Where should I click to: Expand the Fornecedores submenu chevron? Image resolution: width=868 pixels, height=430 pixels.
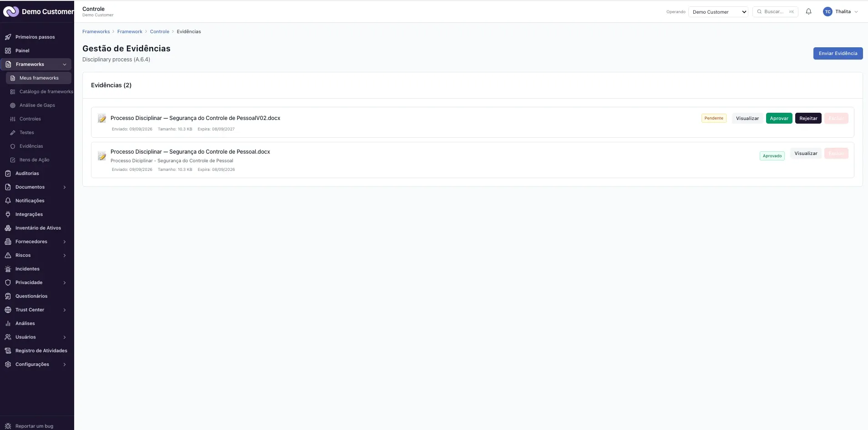(x=65, y=242)
